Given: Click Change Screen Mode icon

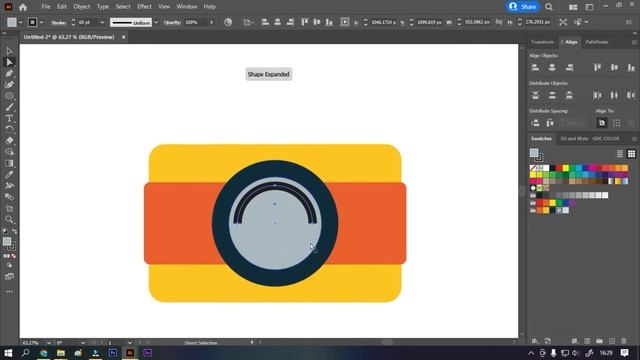Looking at the screenshot, I should pyautogui.click(x=9, y=277).
